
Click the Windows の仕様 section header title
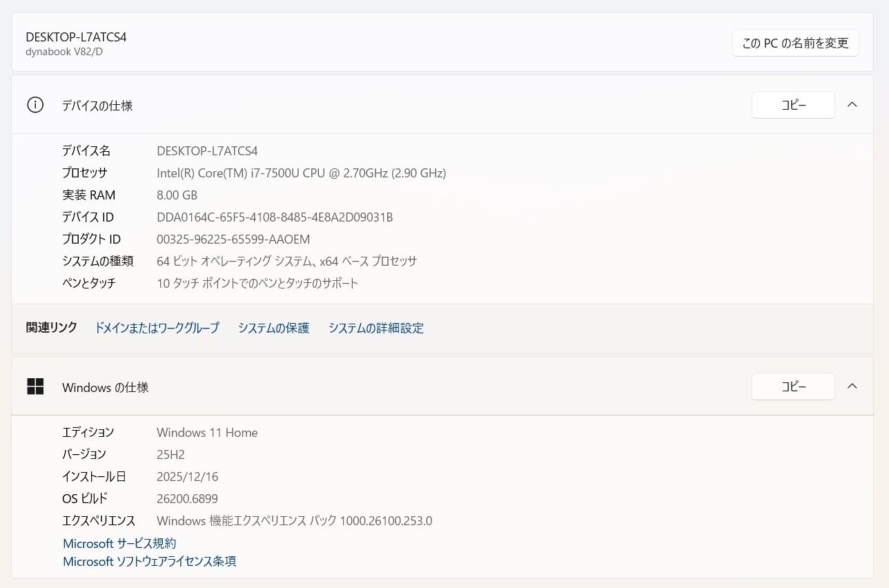pyautogui.click(x=106, y=387)
